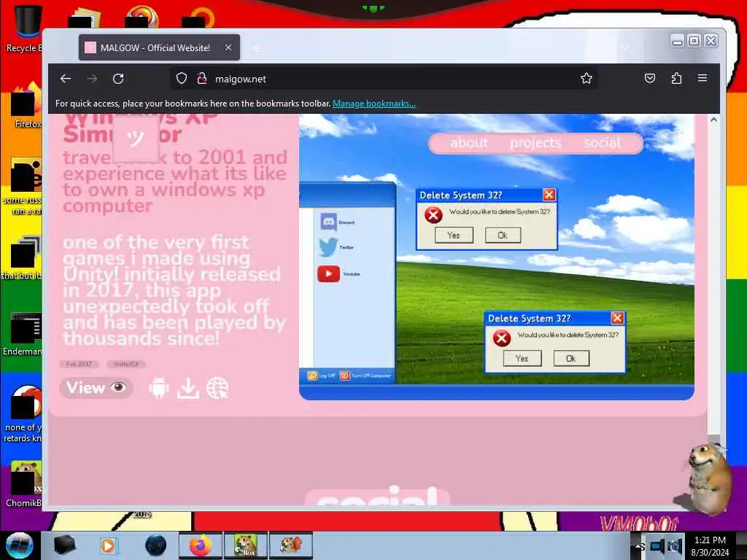
Task: Click the smiley face floating box
Action: pos(136,138)
